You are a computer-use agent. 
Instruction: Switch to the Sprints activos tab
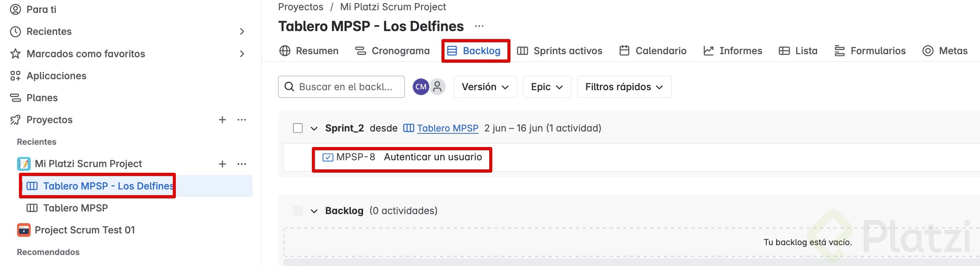tap(560, 51)
